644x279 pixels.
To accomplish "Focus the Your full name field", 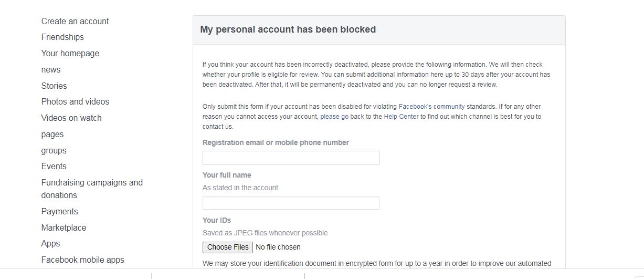I will point(291,203).
